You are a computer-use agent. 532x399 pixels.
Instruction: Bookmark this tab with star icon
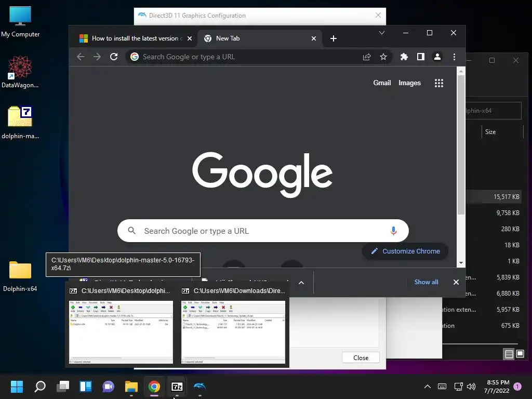point(383,57)
